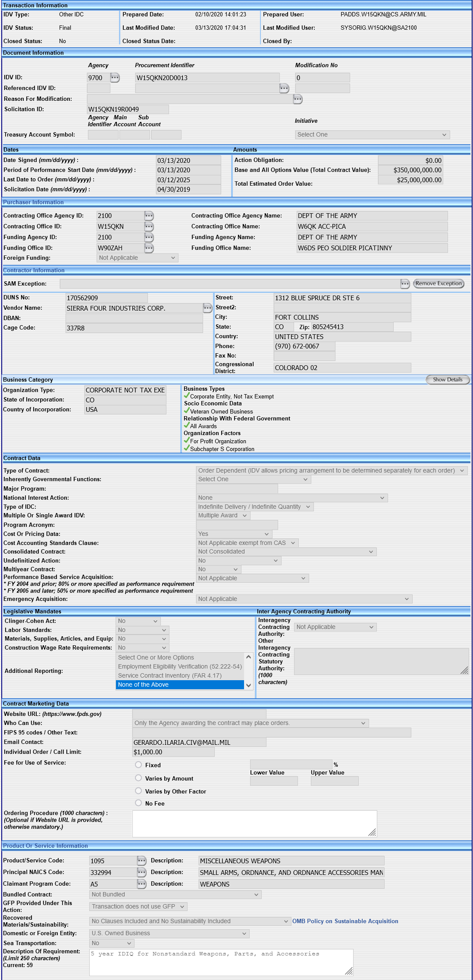Click the Ordering Procedure text area
Viewport: 473px width, 980px height.
pyautogui.click(x=255, y=824)
